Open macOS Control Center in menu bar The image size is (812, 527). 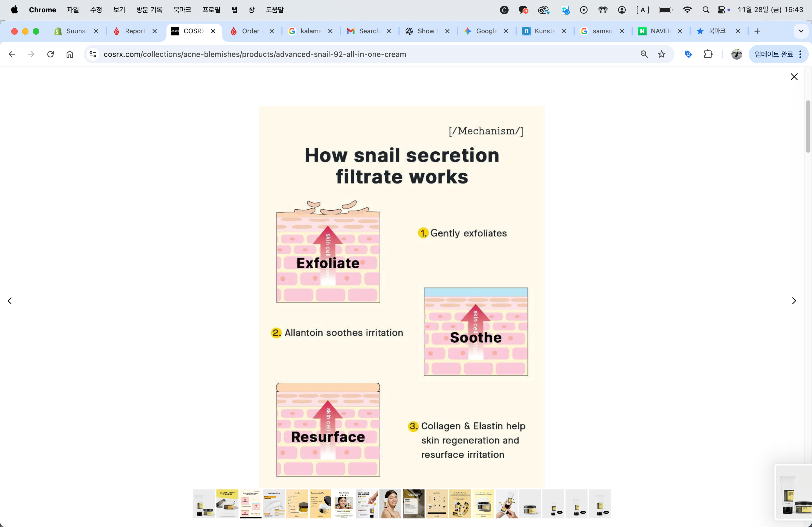point(721,10)
